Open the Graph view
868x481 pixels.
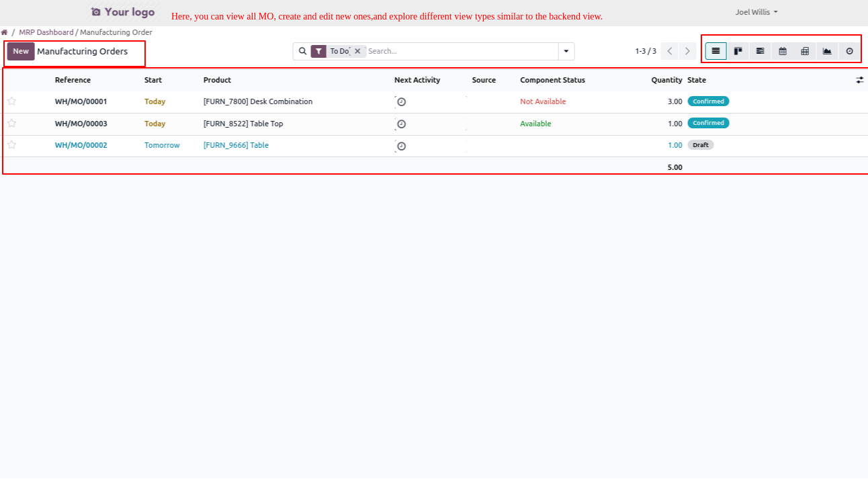pos(827,51)
